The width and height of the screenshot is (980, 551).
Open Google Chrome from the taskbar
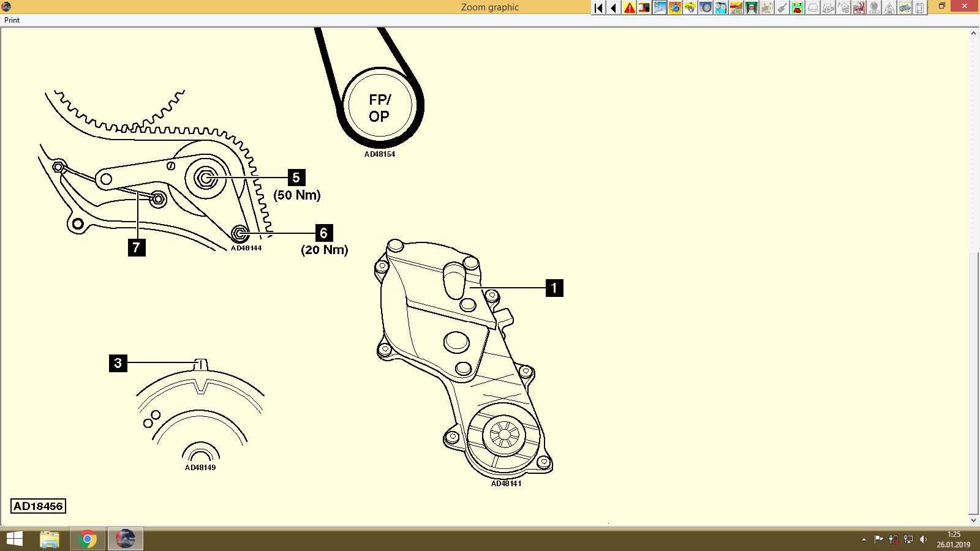(87, 539)
